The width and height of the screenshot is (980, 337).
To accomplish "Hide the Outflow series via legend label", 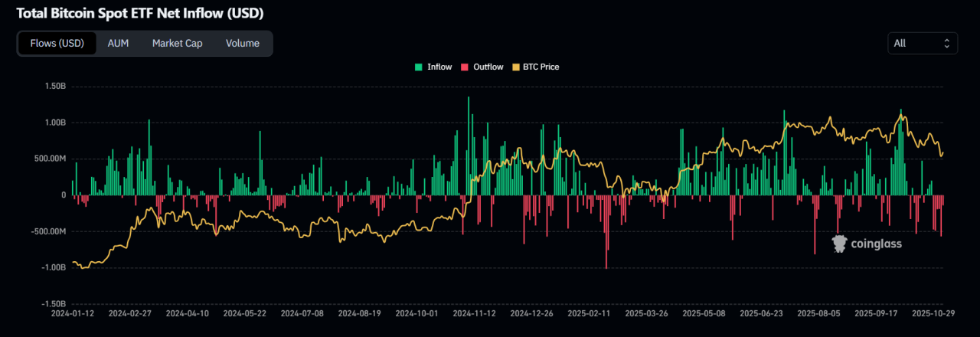I will (488, 67).
